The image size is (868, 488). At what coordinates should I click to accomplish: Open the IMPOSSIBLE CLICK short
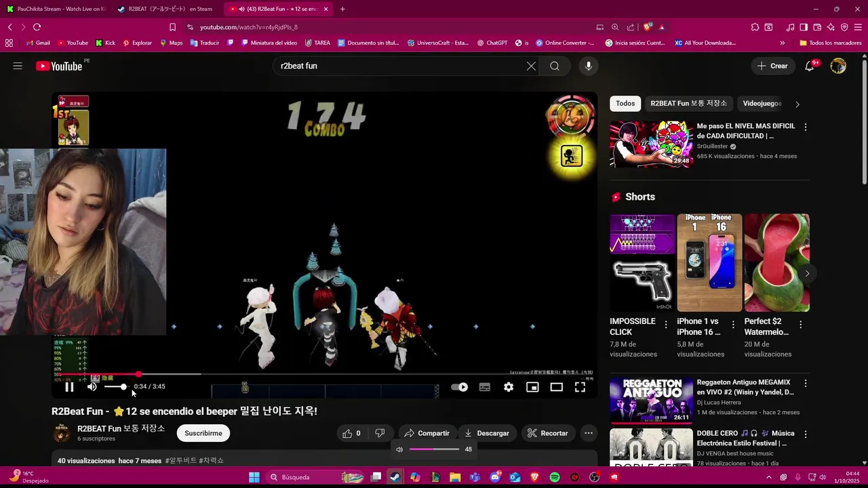click(x=642, y=263)
